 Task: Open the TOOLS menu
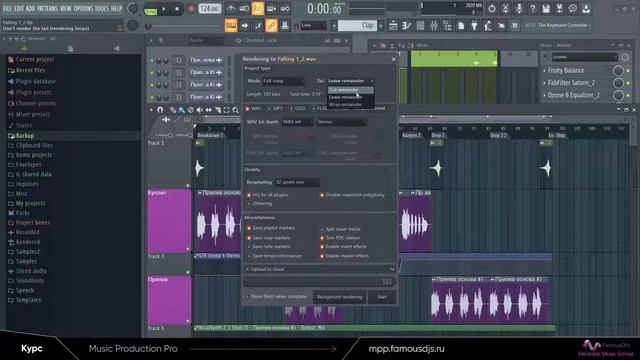pos(102,8)
